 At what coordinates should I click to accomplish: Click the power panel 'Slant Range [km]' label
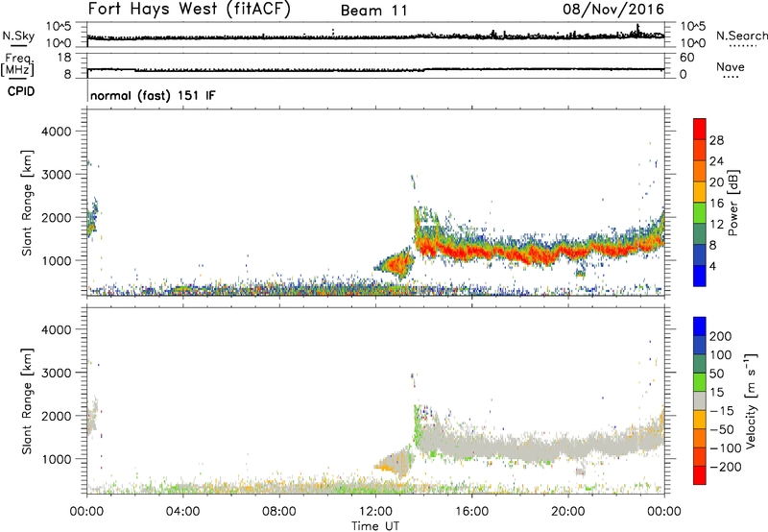click(27, 203)
